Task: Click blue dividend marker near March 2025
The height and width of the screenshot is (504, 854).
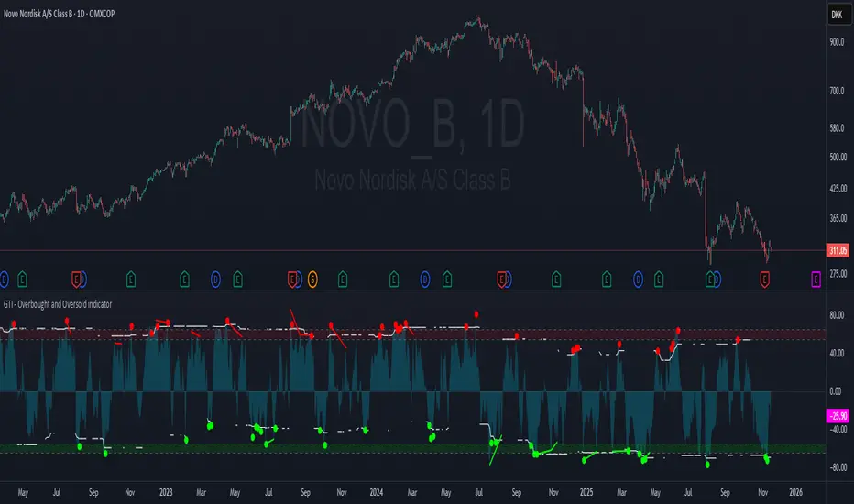Action: [638, 280]
